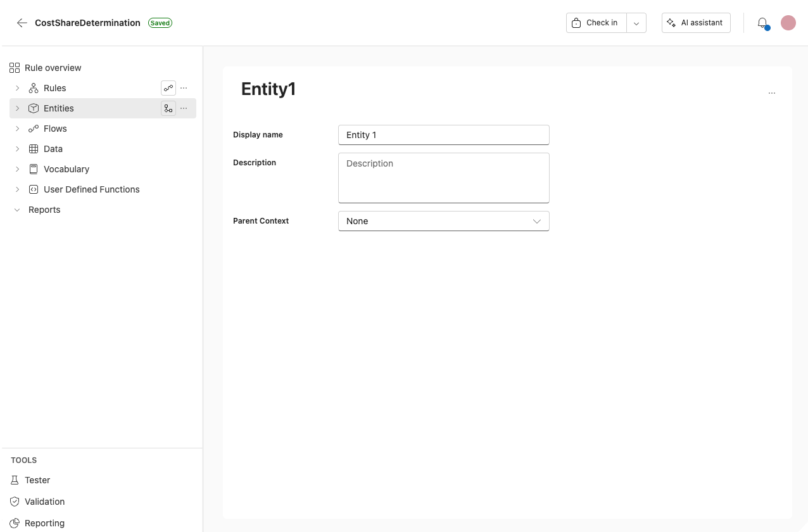
Task: Open the ellipsis menu beside Rules
Action: pyautogui.click(x=184, y=88)
